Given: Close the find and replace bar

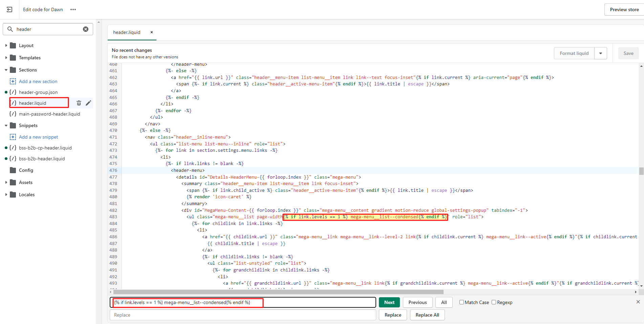Looking at the screenshot, I should pos(638,302).
